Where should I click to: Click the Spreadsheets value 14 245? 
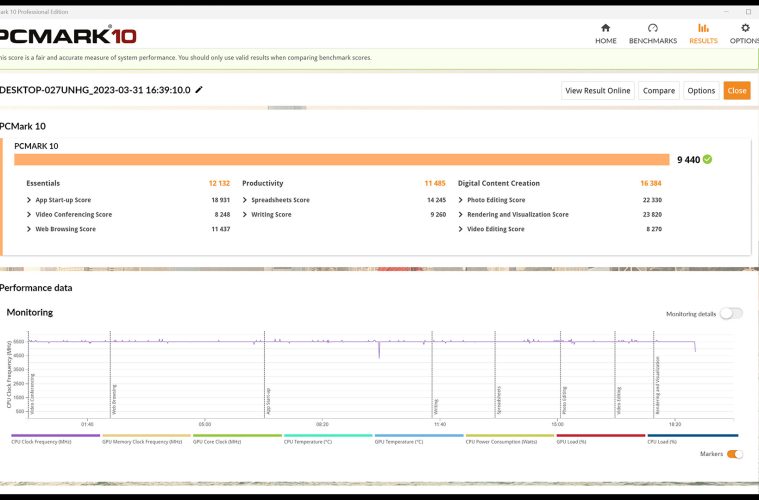tap(436, 200)
